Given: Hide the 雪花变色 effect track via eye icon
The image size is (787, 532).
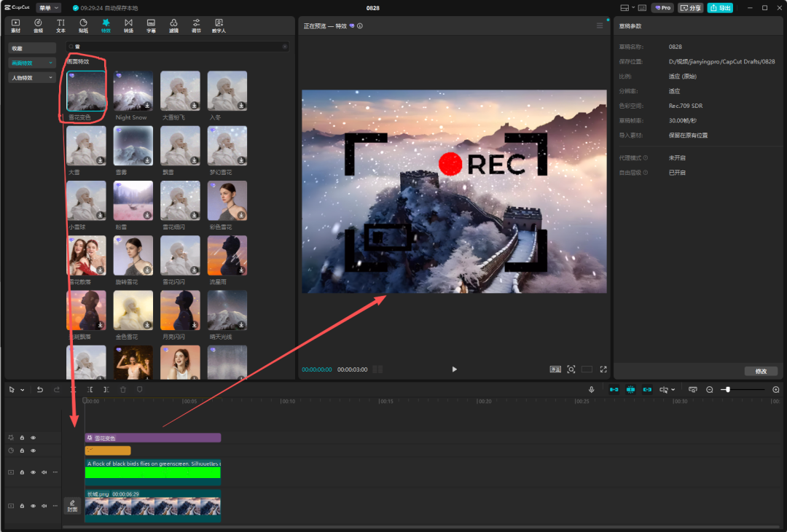Looking at the screenshot, I should pyautogui.click(x=33, y=438).
